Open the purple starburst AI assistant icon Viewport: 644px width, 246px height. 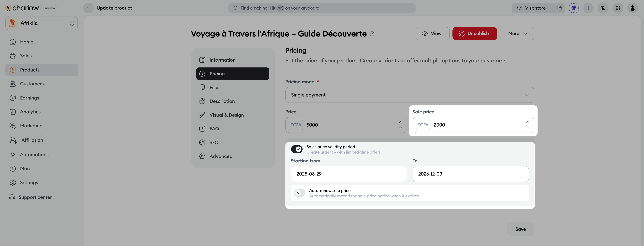click(x=574, y=8)
